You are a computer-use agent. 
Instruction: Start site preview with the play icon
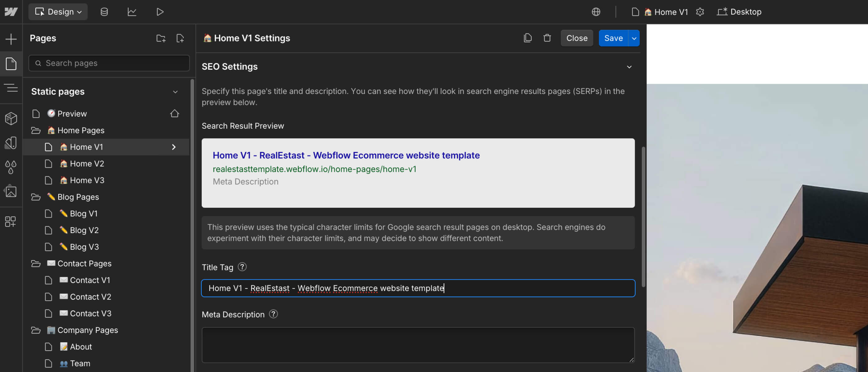coord(160,11)
